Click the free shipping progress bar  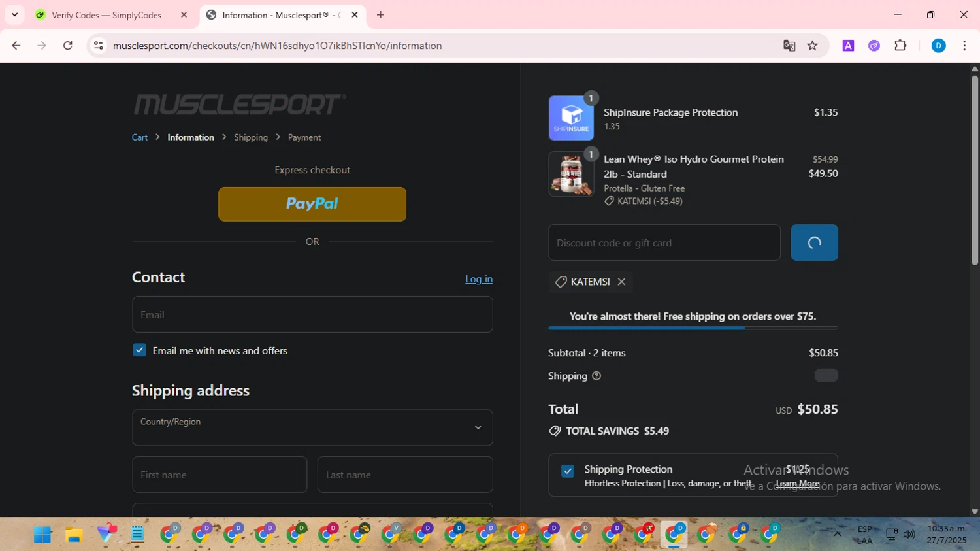click(x=693, y=328)
